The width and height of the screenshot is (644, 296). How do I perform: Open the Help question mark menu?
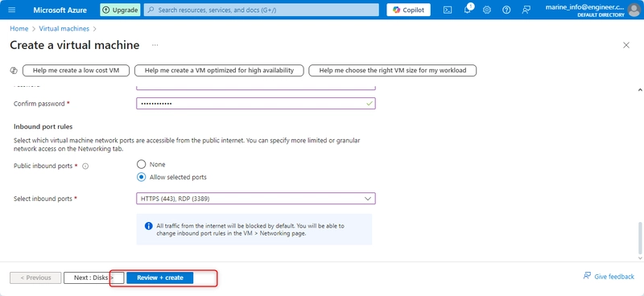[506, 10]
